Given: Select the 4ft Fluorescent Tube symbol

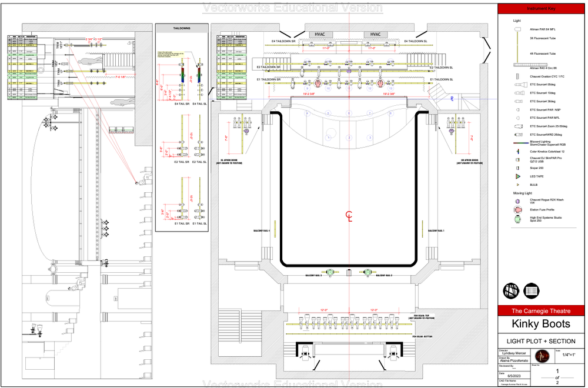Looking at the screenshot, I should coord(517,53).
